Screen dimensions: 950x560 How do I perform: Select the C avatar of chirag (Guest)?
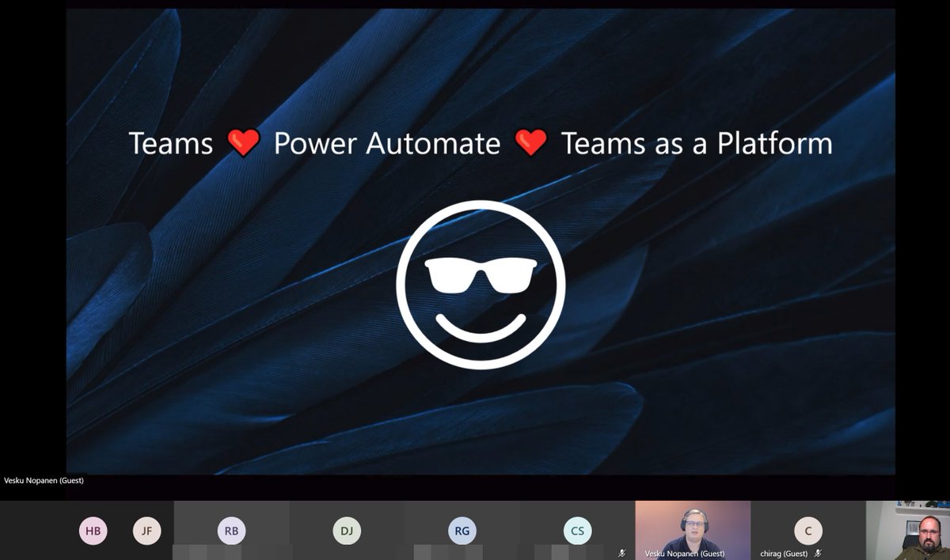808,531
